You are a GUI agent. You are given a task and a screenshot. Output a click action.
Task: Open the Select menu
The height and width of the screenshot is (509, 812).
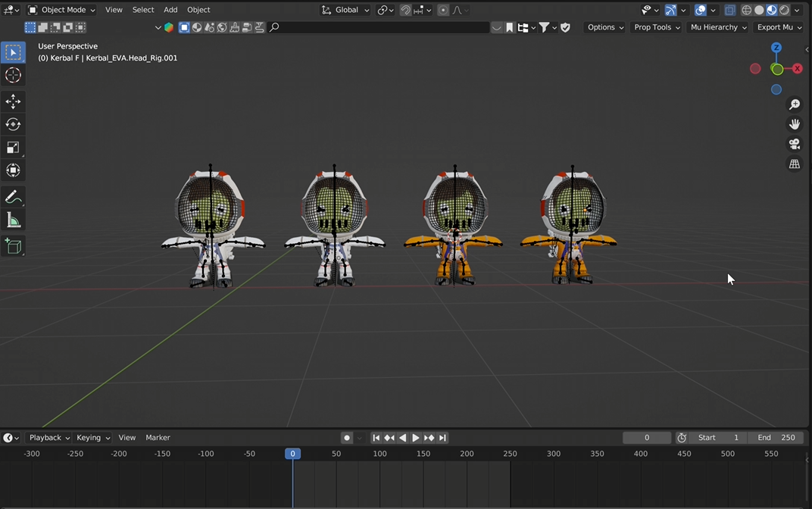coord(143,10)
